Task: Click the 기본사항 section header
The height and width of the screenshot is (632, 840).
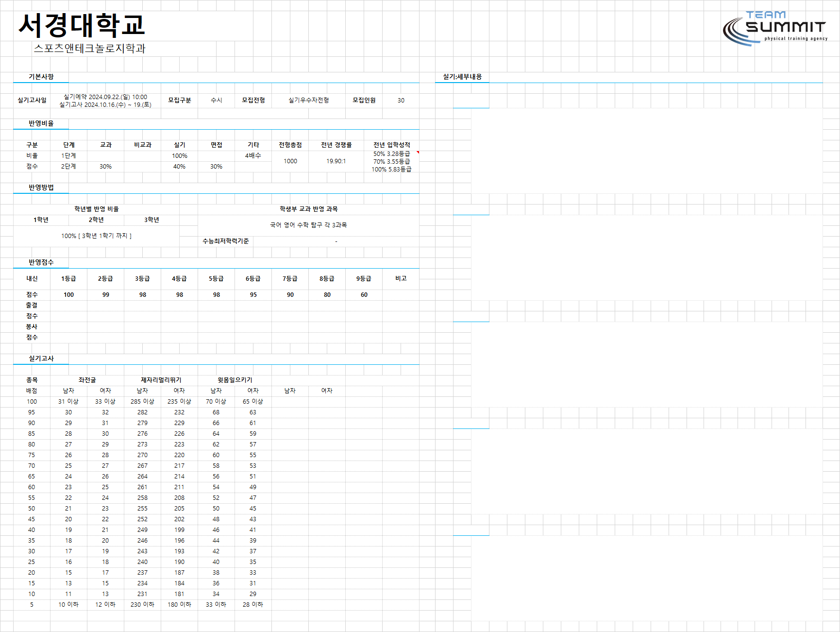Action: [x=41, y=77]
